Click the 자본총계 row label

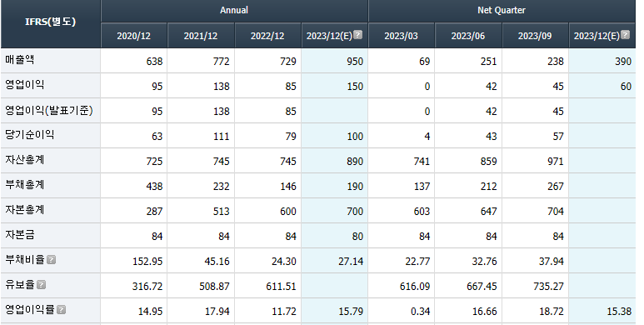click(25, 210)
